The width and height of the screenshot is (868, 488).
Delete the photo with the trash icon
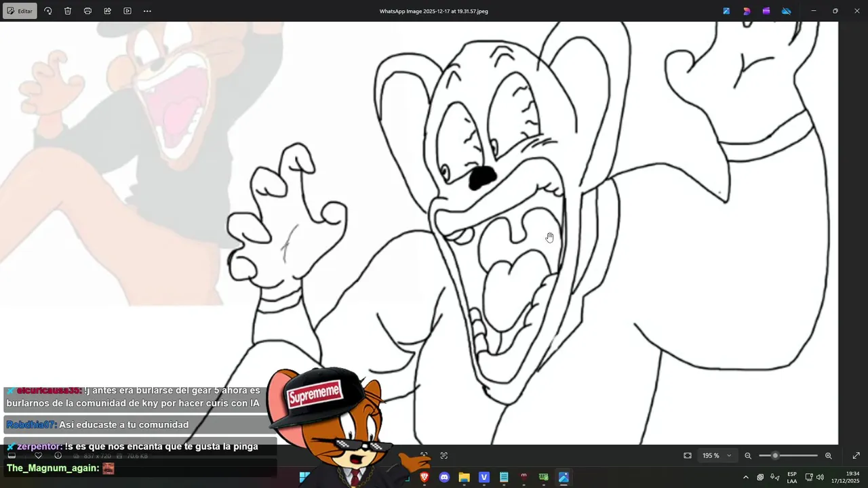[x=68, y=11]
